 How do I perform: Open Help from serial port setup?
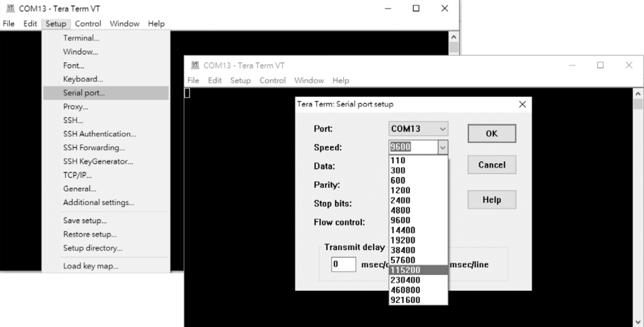point(492,199)
